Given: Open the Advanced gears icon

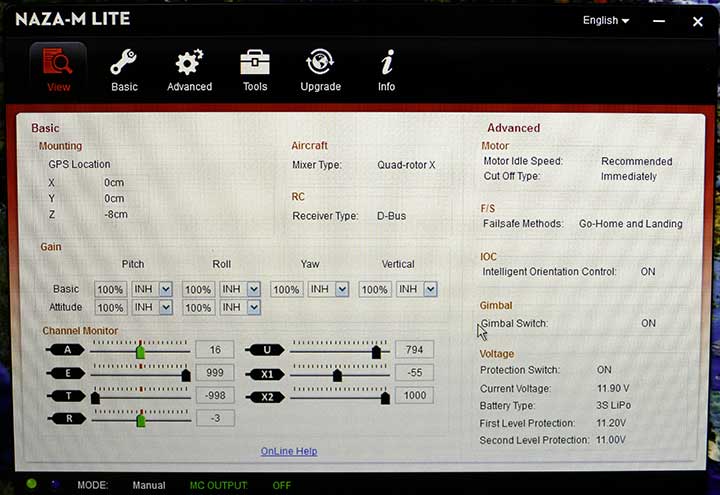Looking at the screenshot, I should (189, 62).
